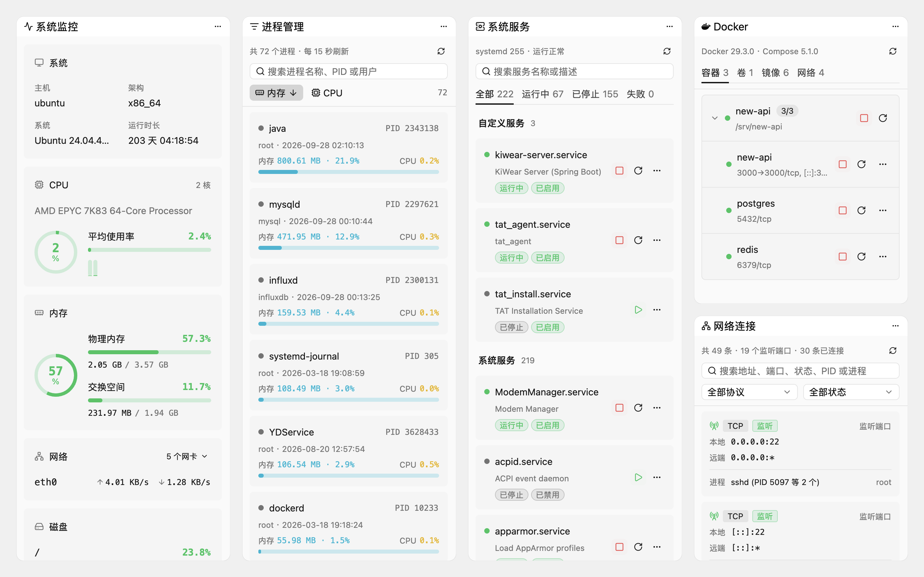This screenshot has width=924, height=577.
Task: Start the acpid.service
Action: [x=638, y=477]
